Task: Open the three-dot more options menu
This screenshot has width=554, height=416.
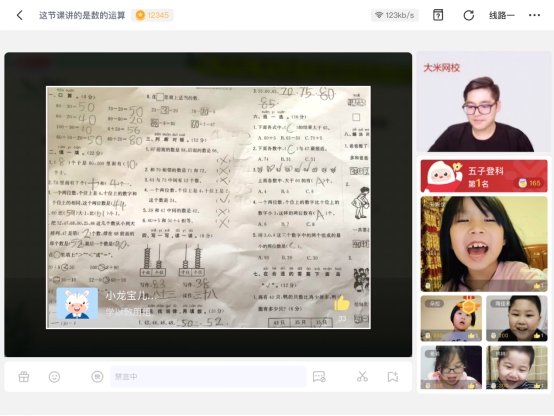Action: 534,15
